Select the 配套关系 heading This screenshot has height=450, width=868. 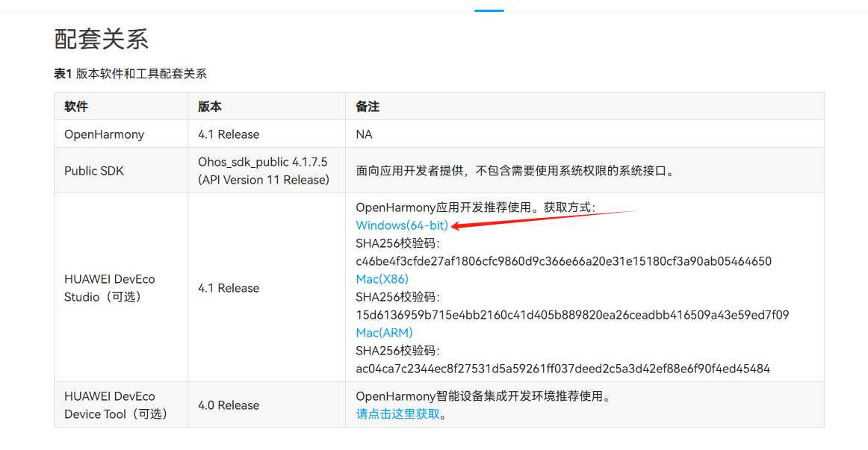coord(102,40)
